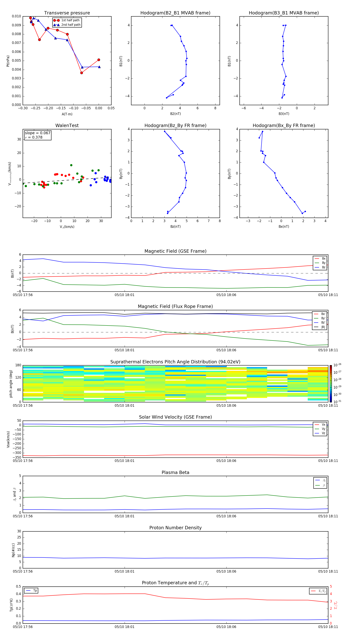
Task: Click the 'Transverse pressure' plot title
Action: [67, 13]
